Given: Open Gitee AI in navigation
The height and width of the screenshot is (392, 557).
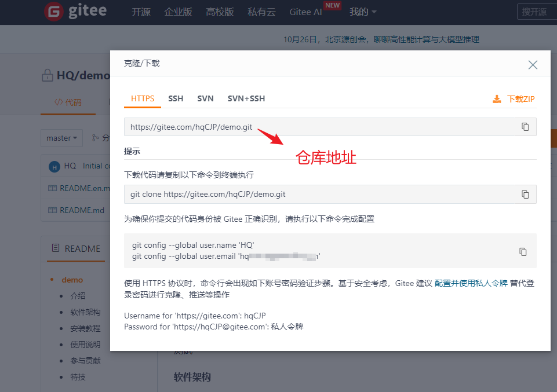Looking at the screenshot, I should click(x=305, y=12).
